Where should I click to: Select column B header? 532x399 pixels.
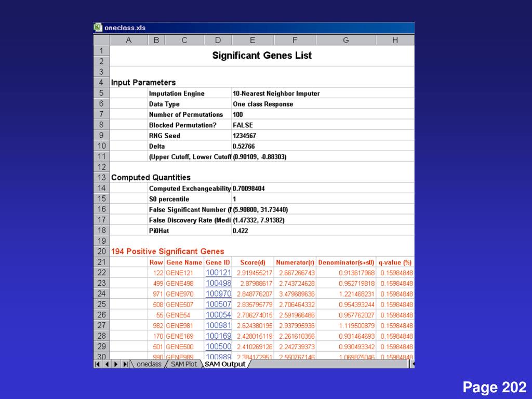pos(156,40)
